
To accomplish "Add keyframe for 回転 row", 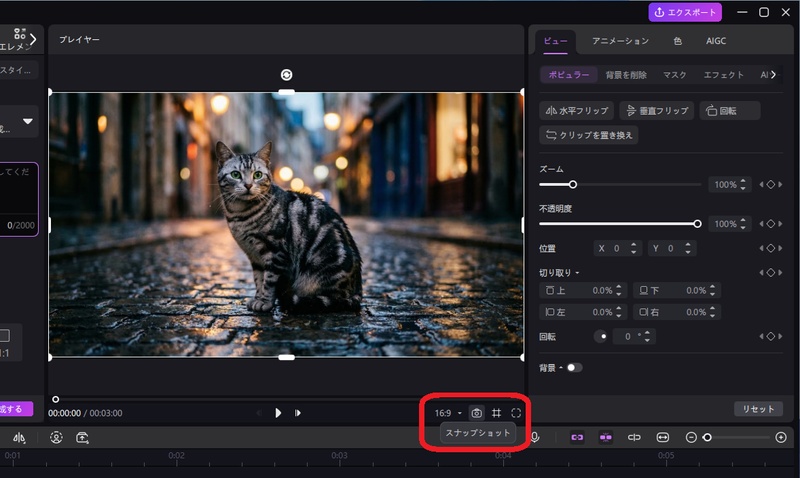I will coord(770,336).
